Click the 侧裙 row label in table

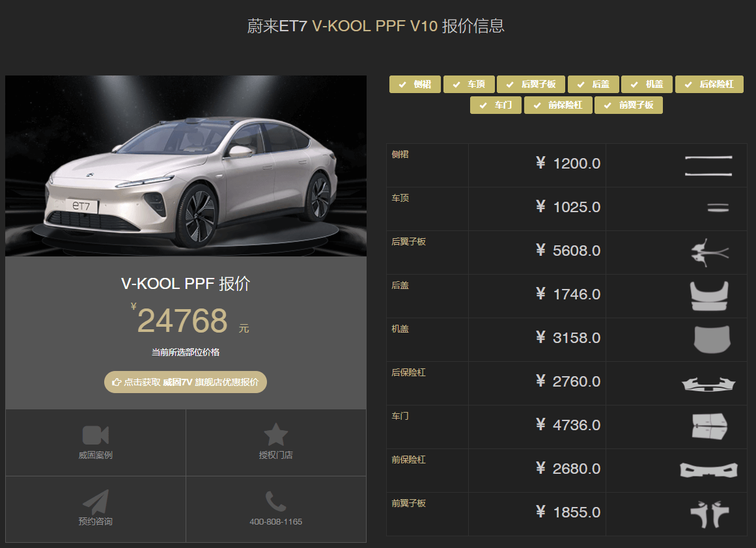point(400,155)
